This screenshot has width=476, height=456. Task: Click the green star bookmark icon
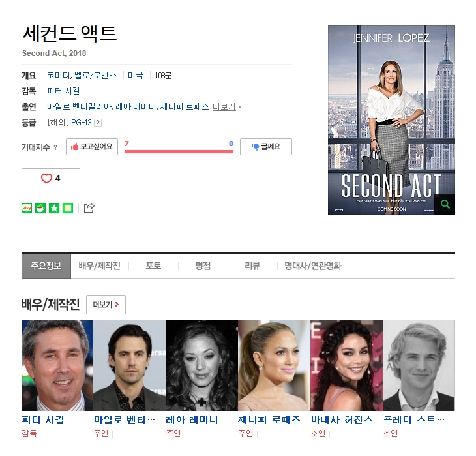(x=54, y=208)
